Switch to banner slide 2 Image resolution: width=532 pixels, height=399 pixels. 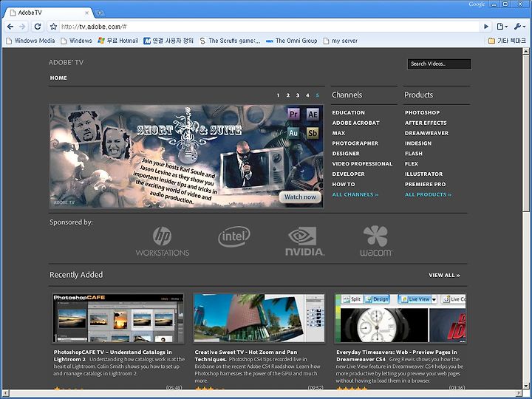pos(287,95)
